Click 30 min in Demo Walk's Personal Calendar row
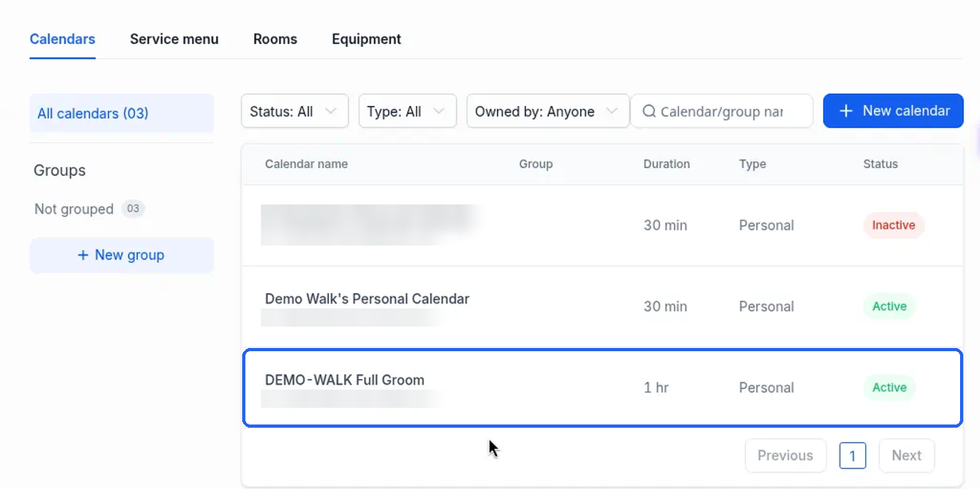Image resolution: width=980 pixels, height=489 pixels. 665,307
